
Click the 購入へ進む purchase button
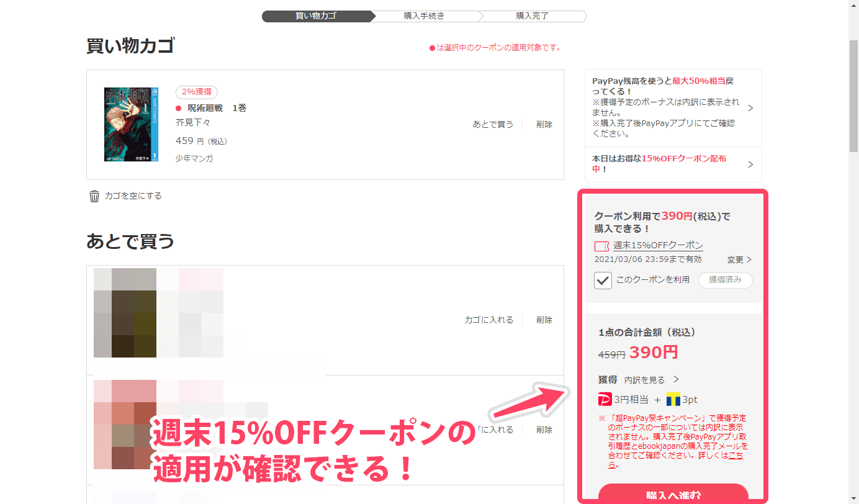(x=673, y=495)
